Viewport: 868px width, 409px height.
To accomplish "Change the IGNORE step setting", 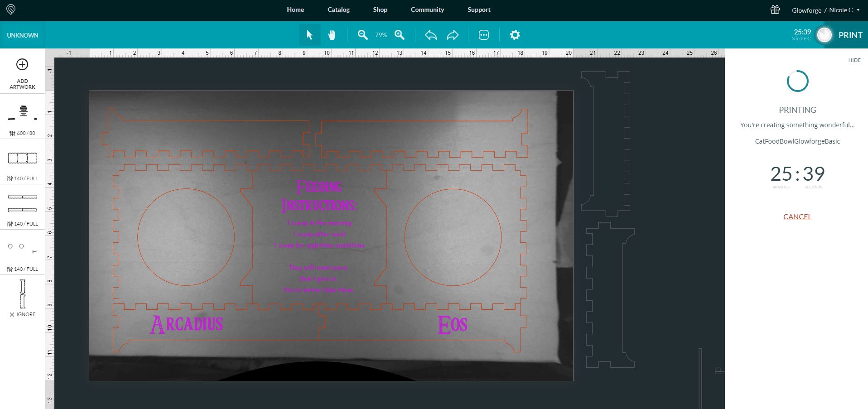I will click(22, 314).
